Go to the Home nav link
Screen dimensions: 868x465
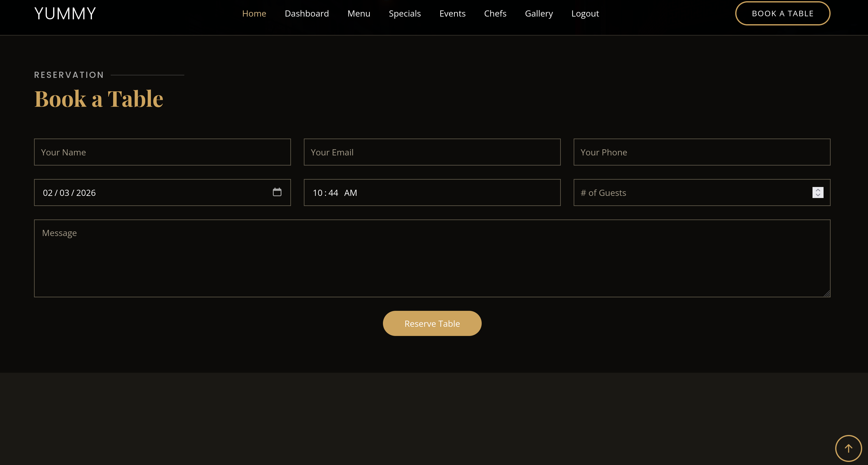[x=254, y=13]
